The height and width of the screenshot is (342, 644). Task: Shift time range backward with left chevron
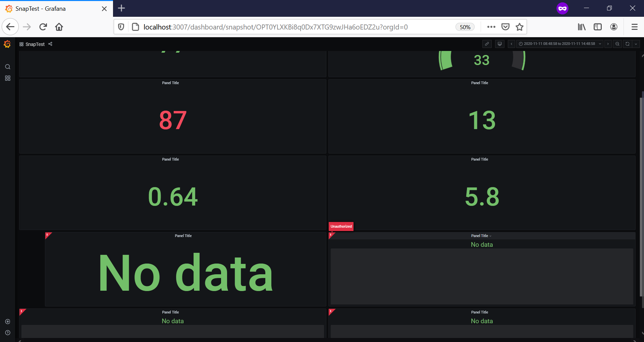click(x=511, y=44)
